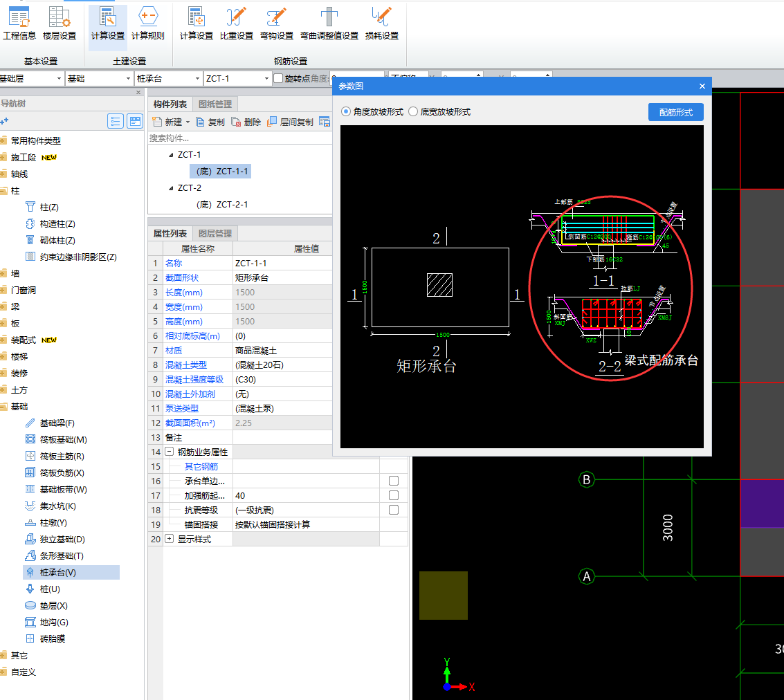The image size is (784, 700).
Task: Click 层间复制 copy between floors
Action: point(290,122)
